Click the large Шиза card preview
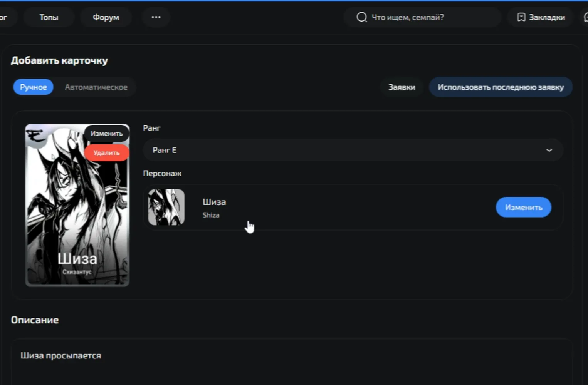This screenshot has width=588, height=385. click(77, 205)
